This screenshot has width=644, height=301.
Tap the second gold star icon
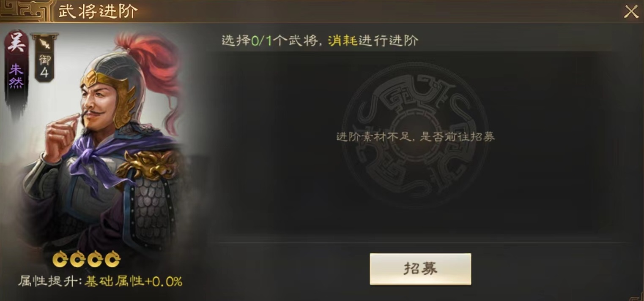point(78,259)
